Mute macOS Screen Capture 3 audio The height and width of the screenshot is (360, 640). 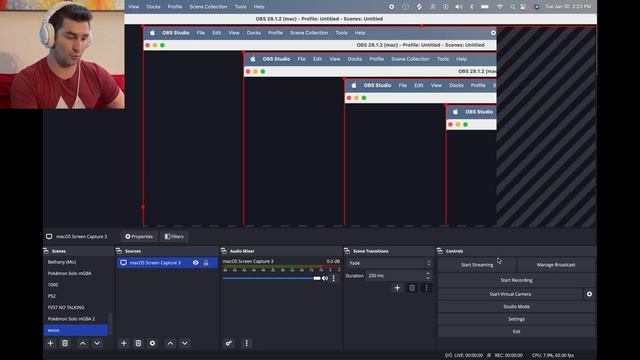pyautogui.click(x=325, y=278)
